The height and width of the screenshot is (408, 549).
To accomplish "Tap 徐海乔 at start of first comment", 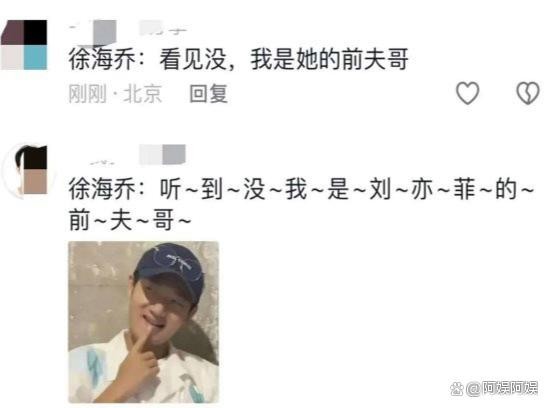I will pyautogui.click(x=102, y=59).
